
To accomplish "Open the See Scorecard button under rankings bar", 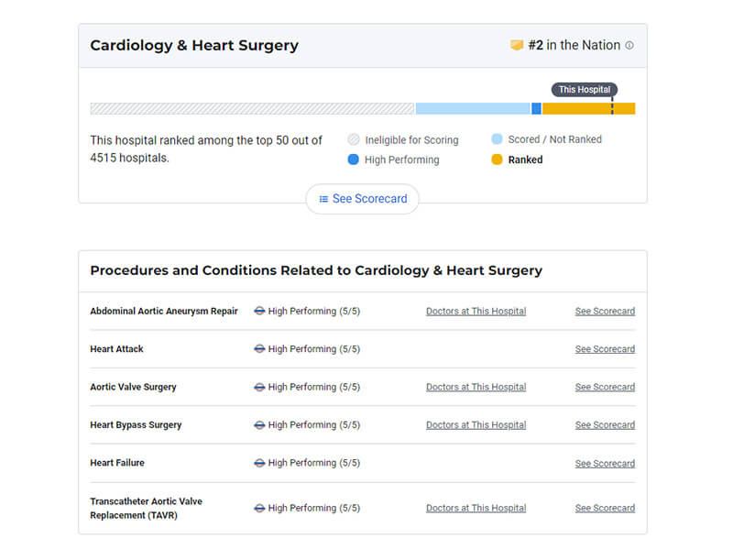I will pos(362,199).
